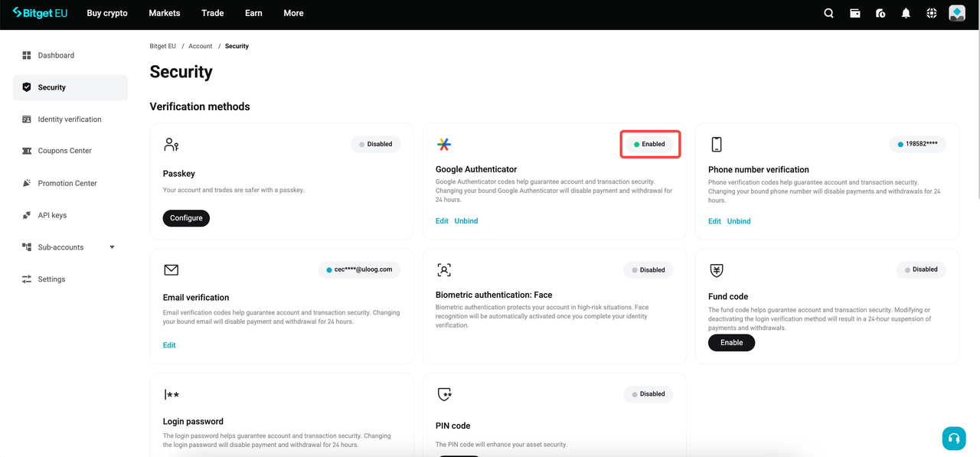Click Bitget EU breadcrumb link

[163, 46]
